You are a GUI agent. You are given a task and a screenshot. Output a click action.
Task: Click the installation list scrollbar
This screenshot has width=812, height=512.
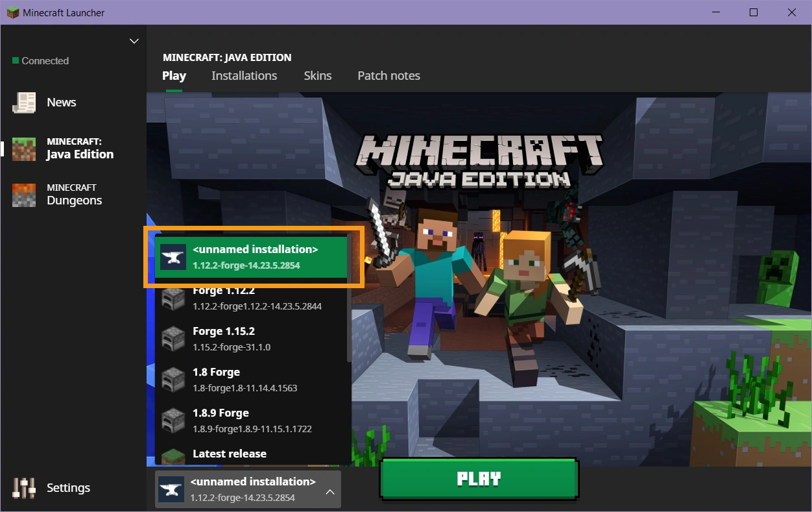click(350, 297)
